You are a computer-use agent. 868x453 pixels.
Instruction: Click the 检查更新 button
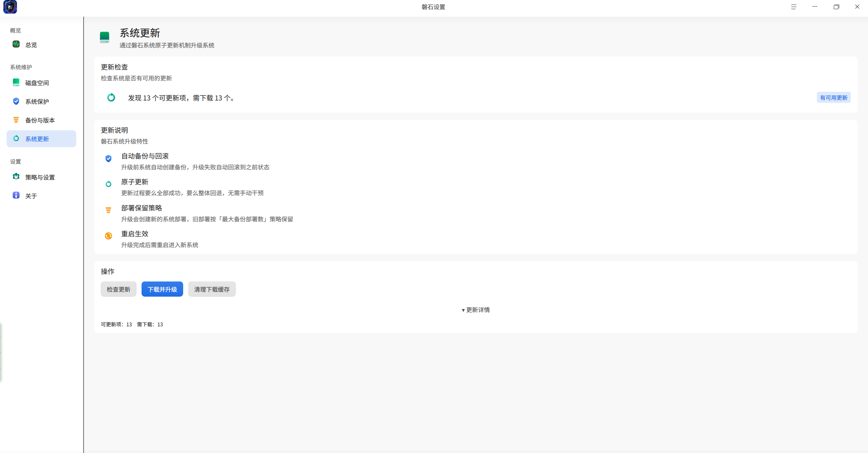click(x=118, y=289)
